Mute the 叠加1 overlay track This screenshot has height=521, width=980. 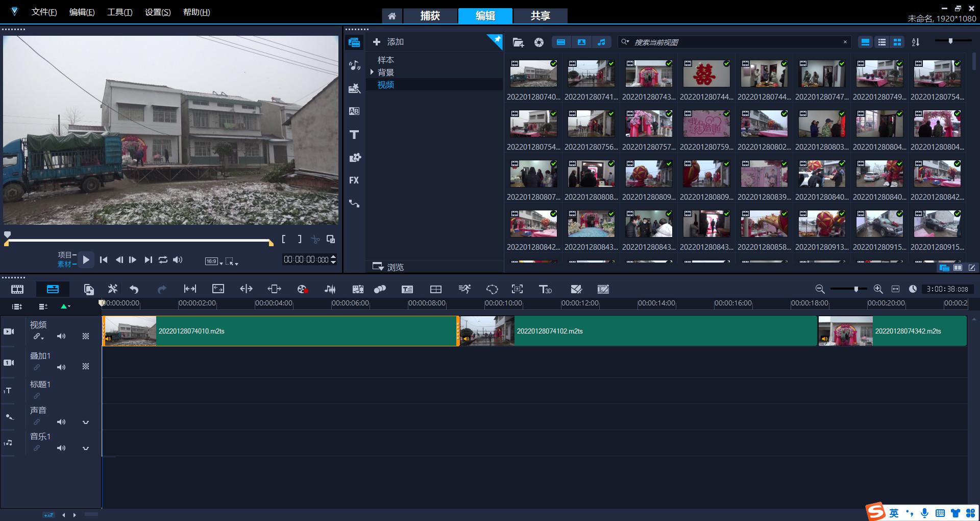coord(61,367)
